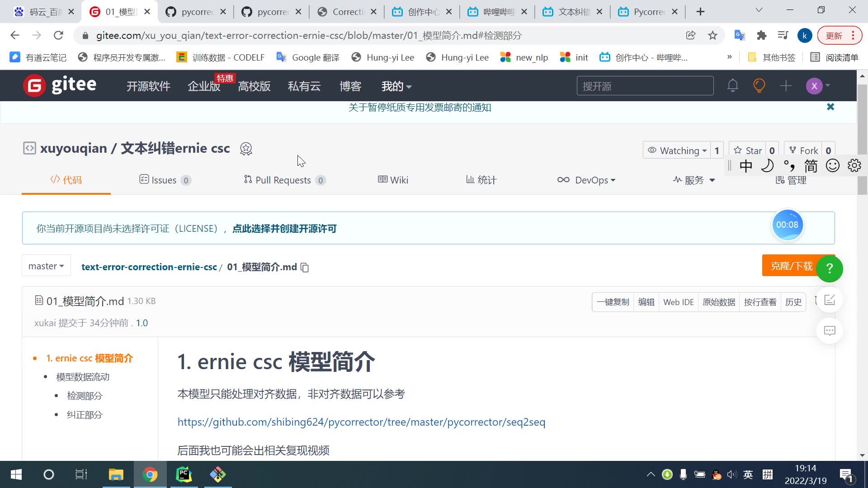Open the Pull Requests tab
868x488 pixels.
point(285,180)
